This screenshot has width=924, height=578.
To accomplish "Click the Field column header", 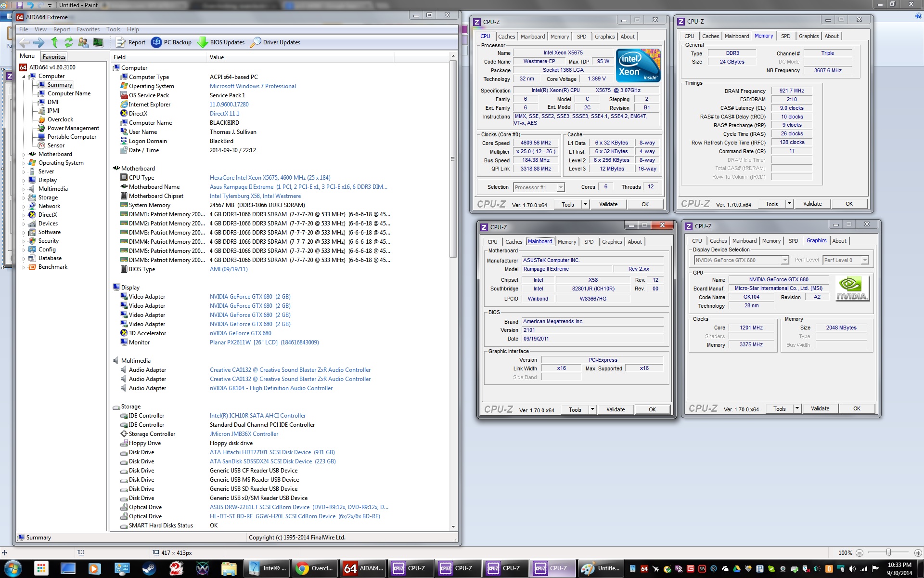I will pos(158,57).
